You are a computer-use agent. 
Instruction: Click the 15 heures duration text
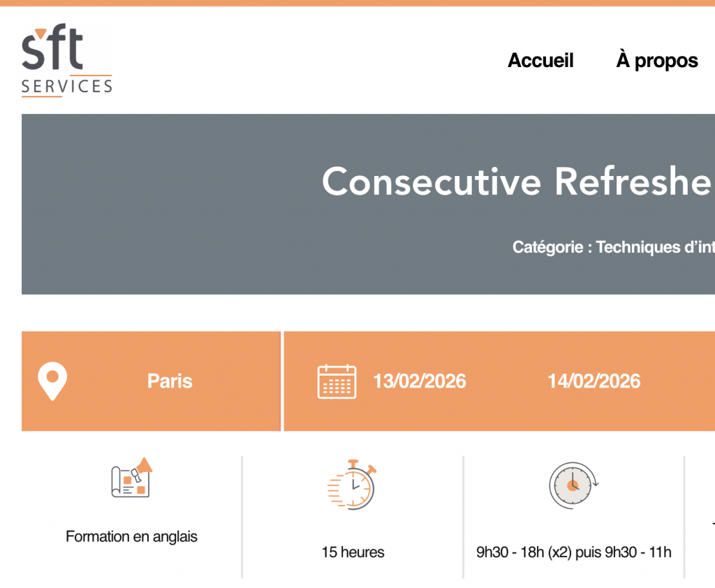353,552
